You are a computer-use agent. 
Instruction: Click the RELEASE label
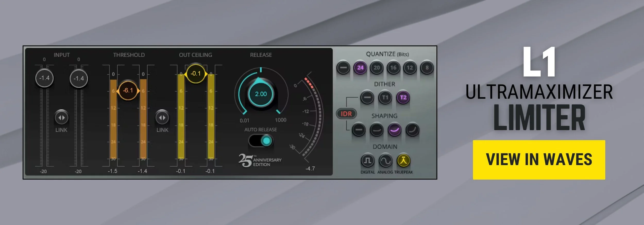click(261, 55)
